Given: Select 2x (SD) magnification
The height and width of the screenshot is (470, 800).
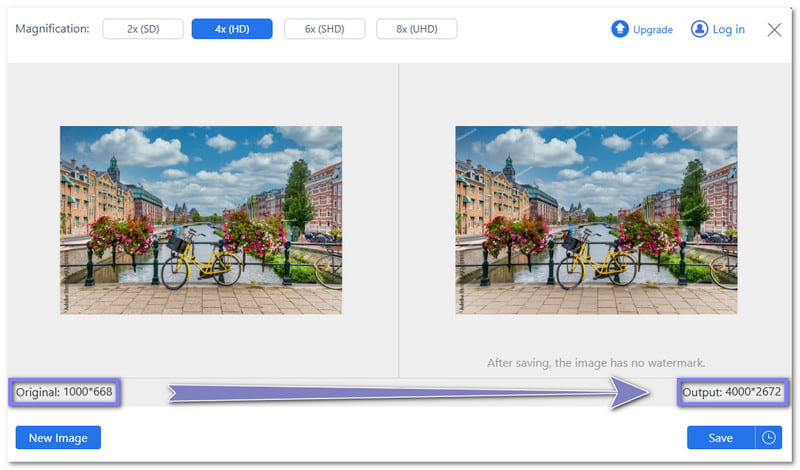Looking at the screenshot, I should (x=142, y=29).
